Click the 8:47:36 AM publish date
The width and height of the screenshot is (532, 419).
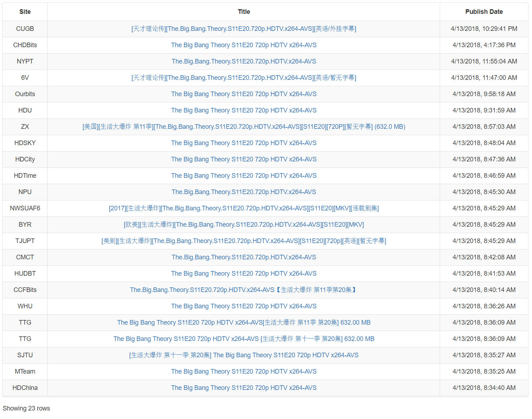(x=484, y=159)
